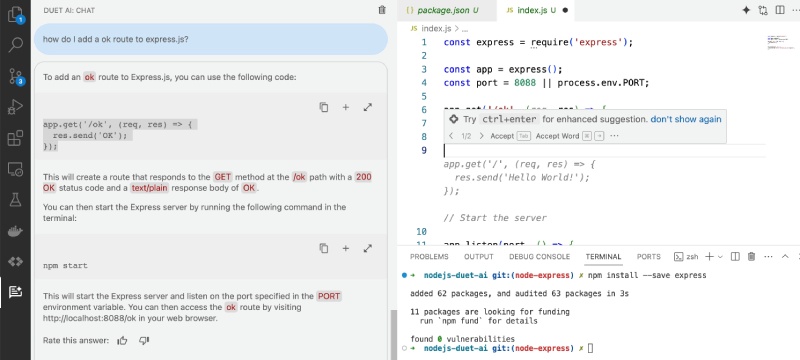The width and height of the screenshot is (800, 360).
Task: Click the terminal prompt input cursor
Action: 591,348
